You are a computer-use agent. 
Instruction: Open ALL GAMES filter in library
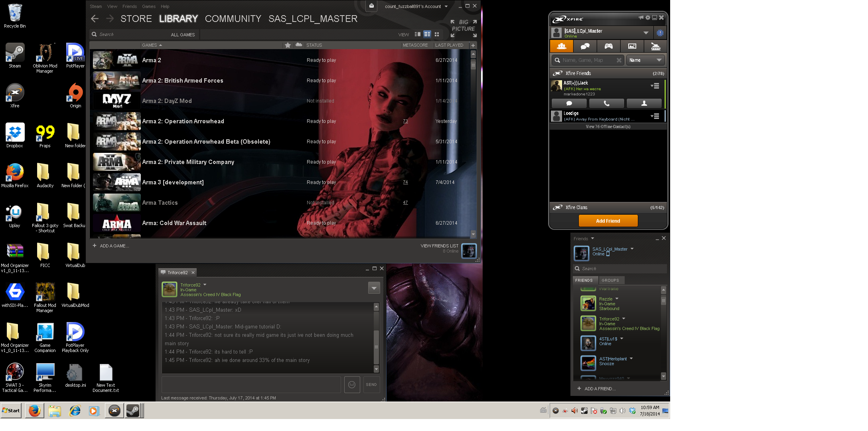[183, 35]
